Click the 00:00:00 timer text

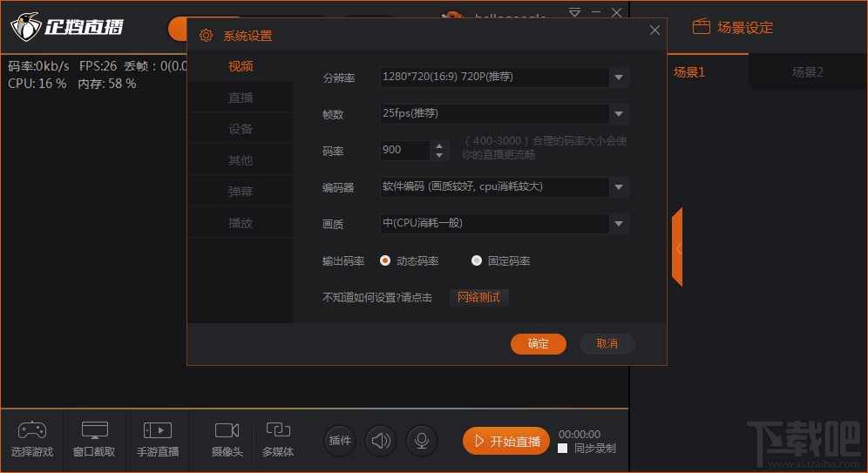tap(579, 435)
